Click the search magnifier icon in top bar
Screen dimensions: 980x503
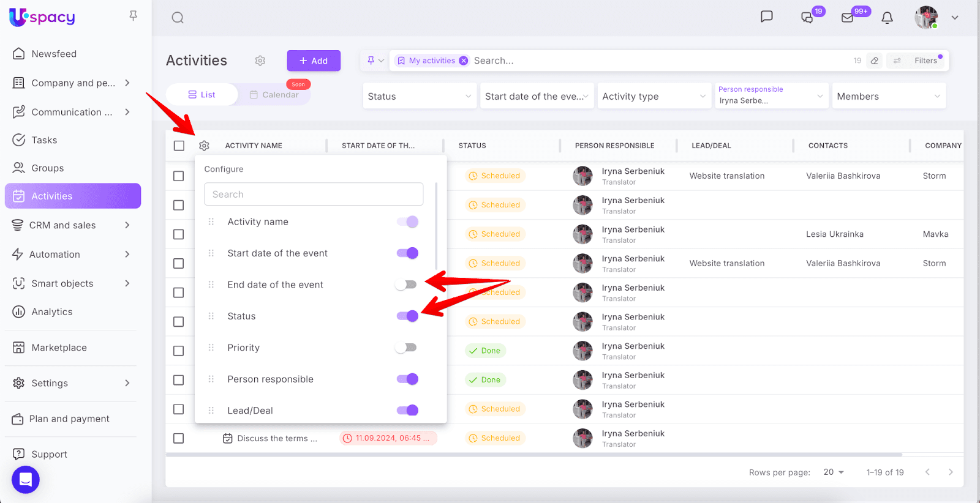[x=178, y=18]
